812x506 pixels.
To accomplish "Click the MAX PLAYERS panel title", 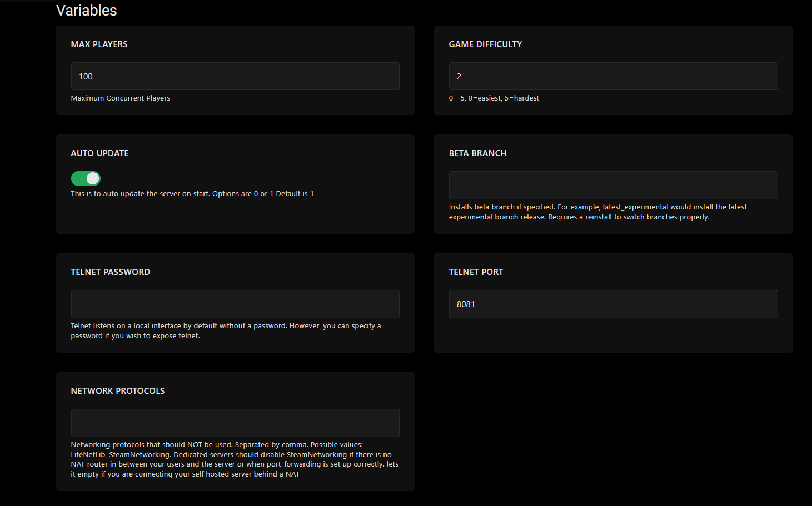I will tap(99, 44).
